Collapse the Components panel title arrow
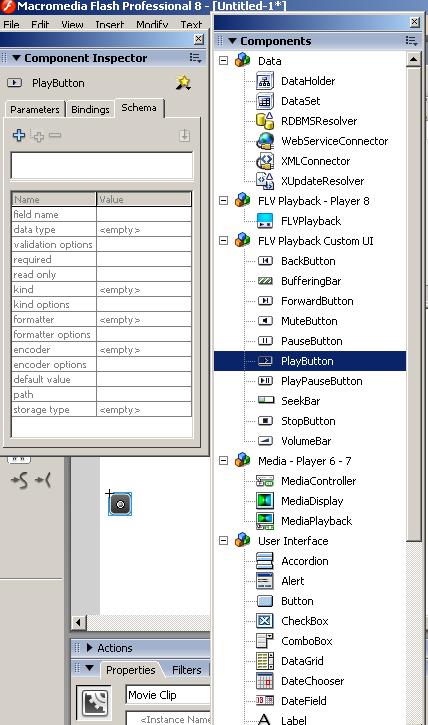The image size is (428, 725). [232, 41]
